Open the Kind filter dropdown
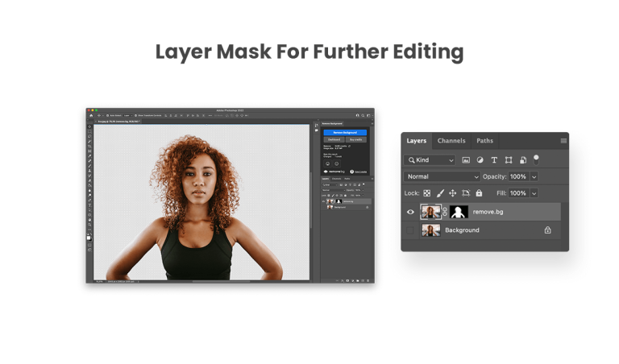Image resolution: width=619 pixels, height=364 pixels. click(430, 160)
